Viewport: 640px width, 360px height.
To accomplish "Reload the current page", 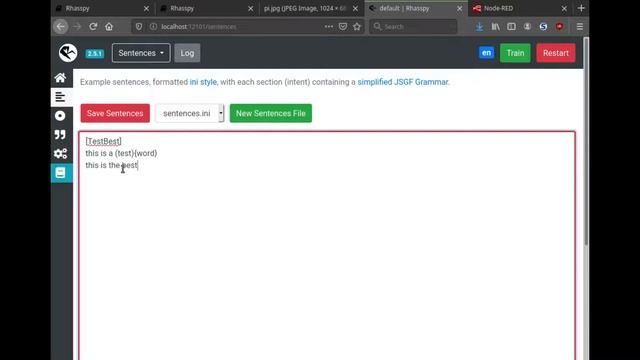I will (93, 27).
